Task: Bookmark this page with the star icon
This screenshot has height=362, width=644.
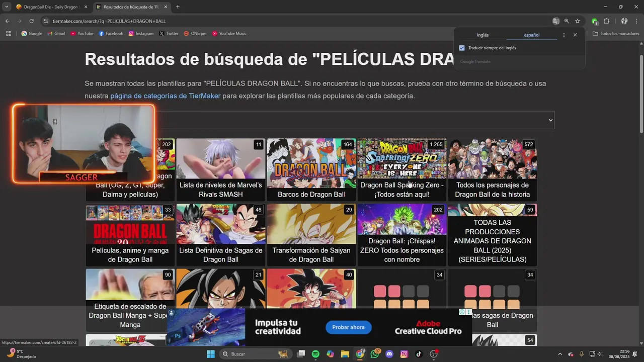Action: click(x=578, y=21)
